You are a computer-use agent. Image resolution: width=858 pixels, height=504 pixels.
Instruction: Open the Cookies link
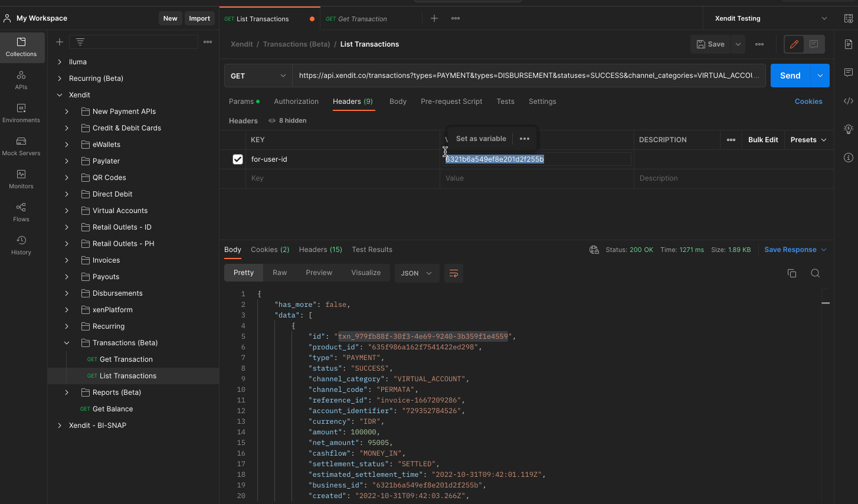pos(808,102)
